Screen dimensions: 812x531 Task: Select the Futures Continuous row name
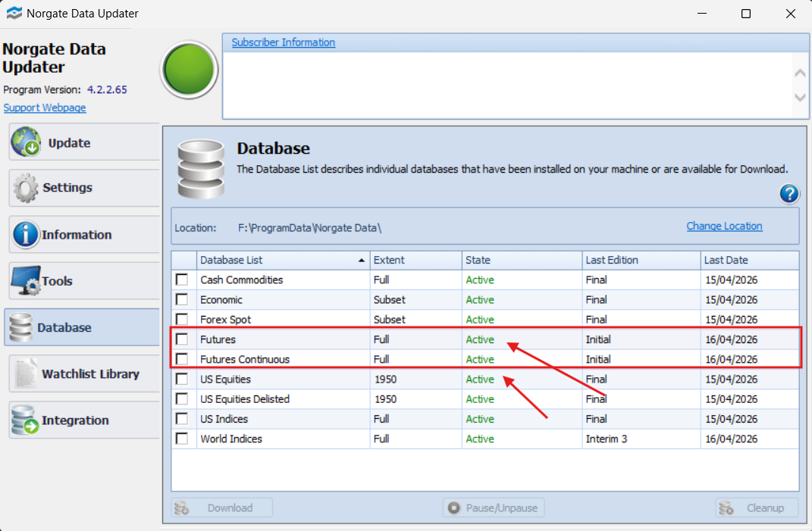click(245, 359)
